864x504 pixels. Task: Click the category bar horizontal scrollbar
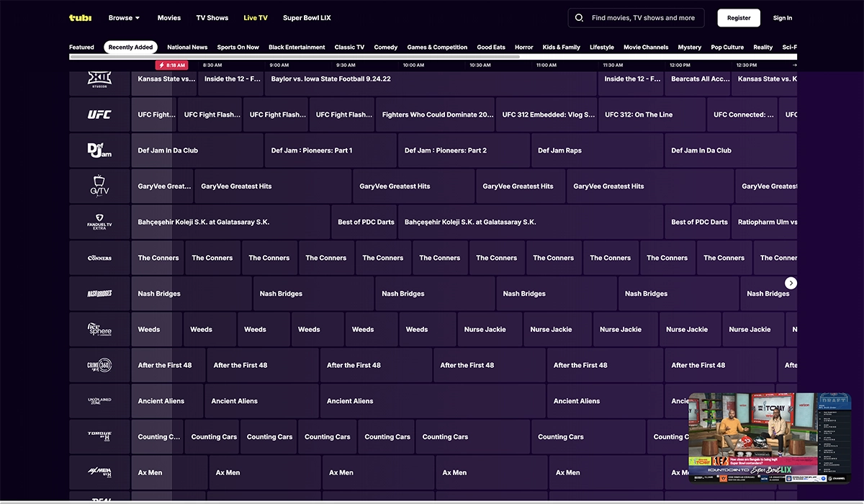(294, 57)
